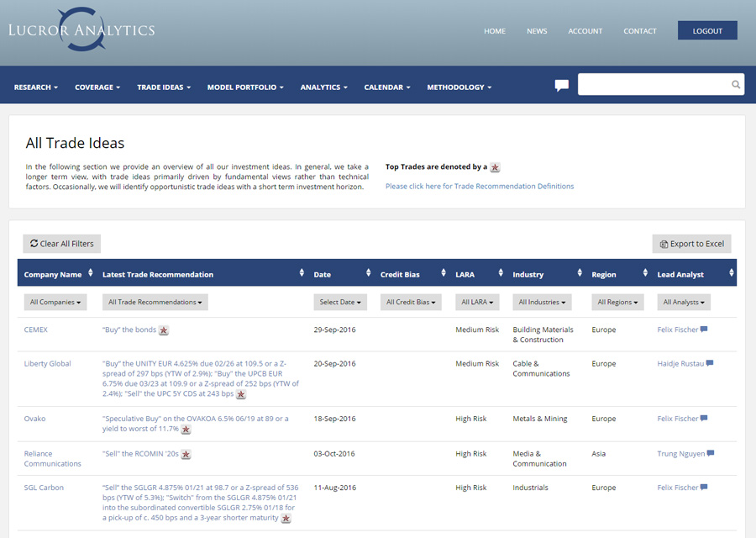
Task: Select the 'Metals & Mining' industry cell
Action: tap(540, 419)
